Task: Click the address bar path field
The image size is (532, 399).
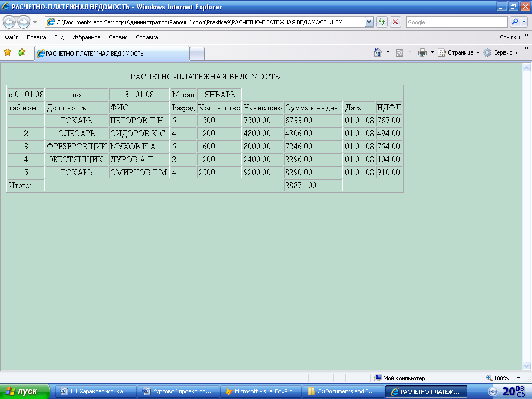Action: pyautogui.click(x=205, y=22)
